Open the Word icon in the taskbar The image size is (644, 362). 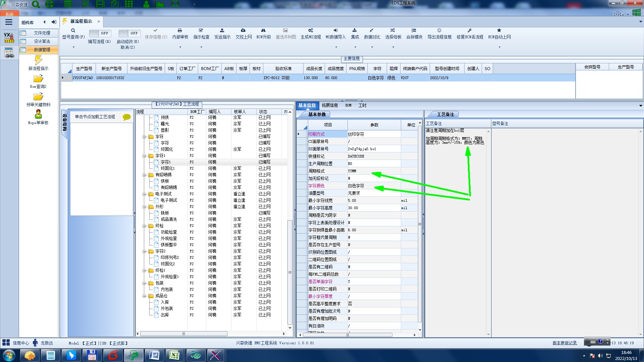pos(154,355)
